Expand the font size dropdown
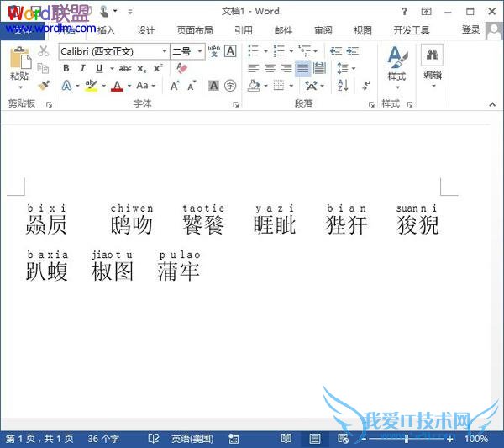504x448 pixels. pyautogui.click(x=200, y=51)
